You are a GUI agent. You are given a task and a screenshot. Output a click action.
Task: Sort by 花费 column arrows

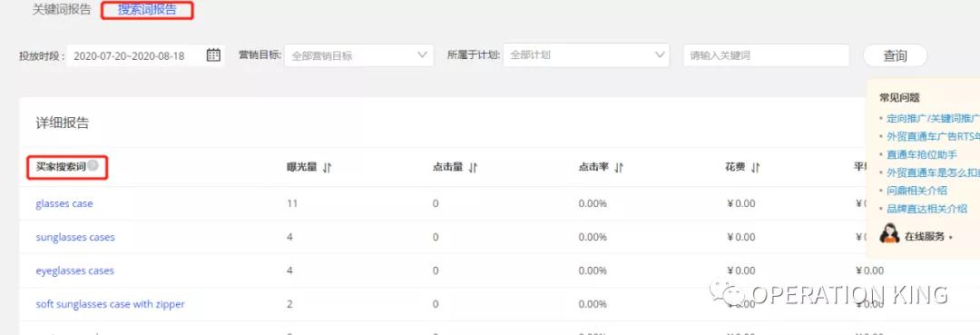[755, 167]
